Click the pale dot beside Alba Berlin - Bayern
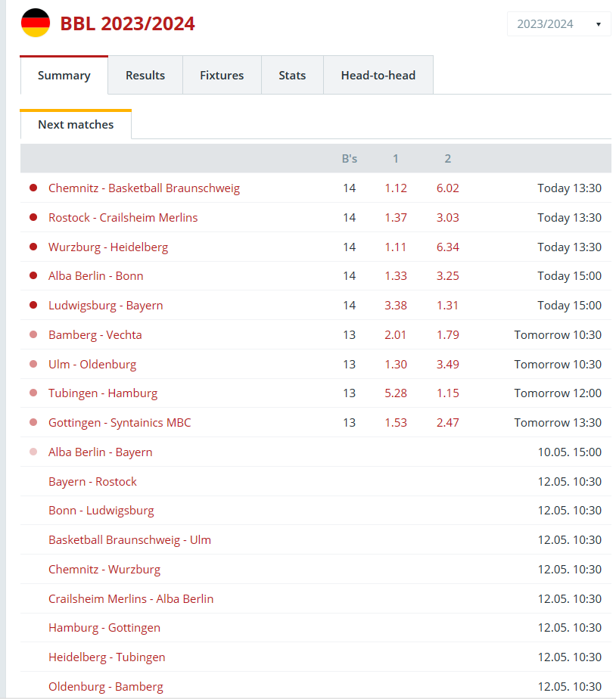The width and height of the screenshot is (616, 699). click(x=33, y=452)
